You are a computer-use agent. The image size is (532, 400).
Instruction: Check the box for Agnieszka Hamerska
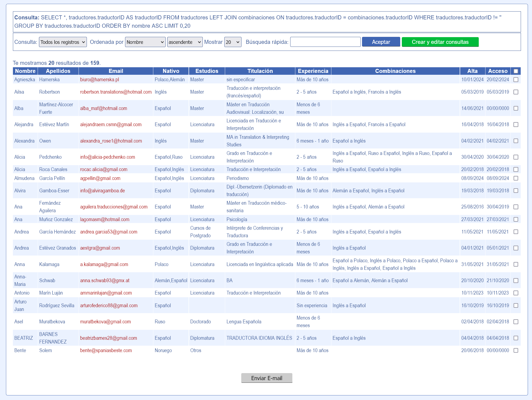point(516,80)
